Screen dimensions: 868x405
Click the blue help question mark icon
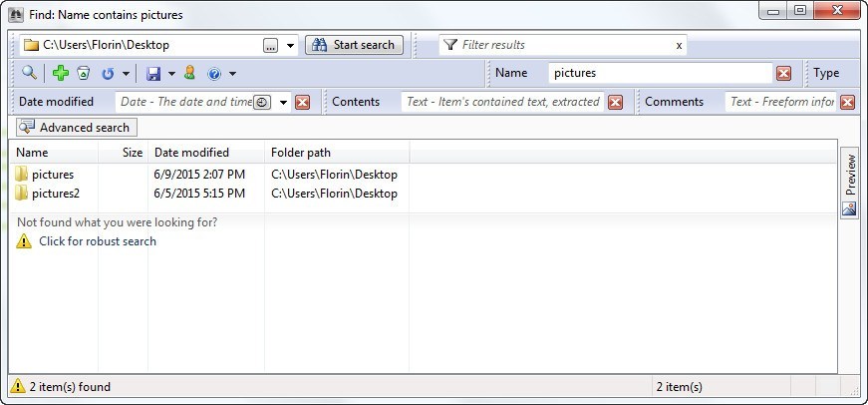click(x=214, y=73)
